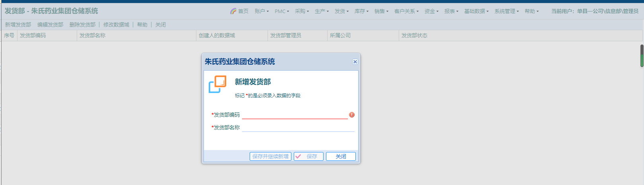This screenshot has height=185, width=644.
Task: Choose 删除发货部 in toolbar
Action: click(82, 25)
